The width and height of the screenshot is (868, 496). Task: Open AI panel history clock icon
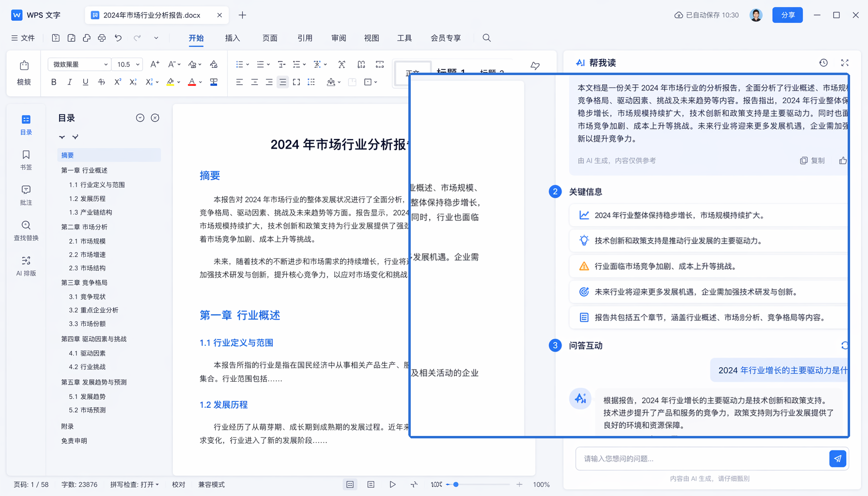pyautogui.click(x=823, y=62)
